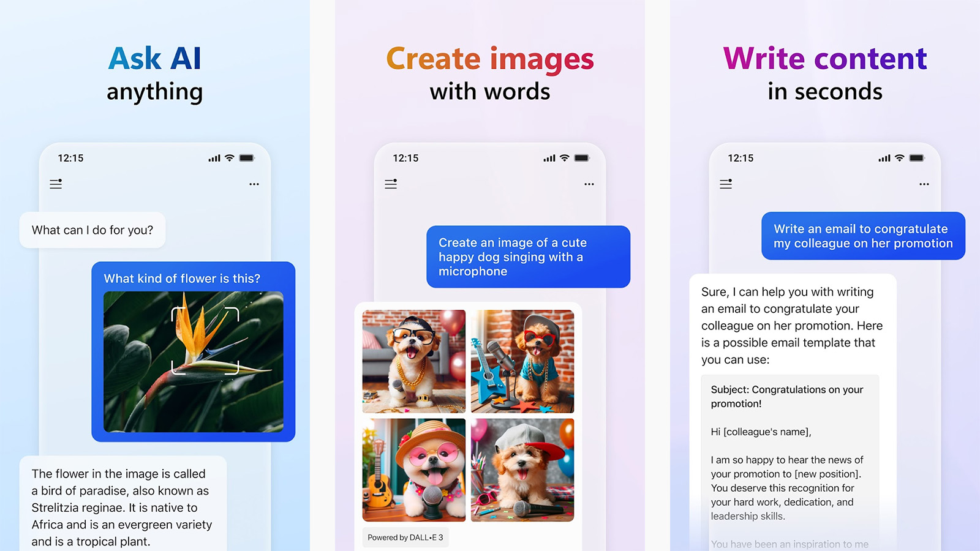
Task: Click the 'I am so happy to hear' paragraph
Action: pyautogui.click(x=787, y=488)
